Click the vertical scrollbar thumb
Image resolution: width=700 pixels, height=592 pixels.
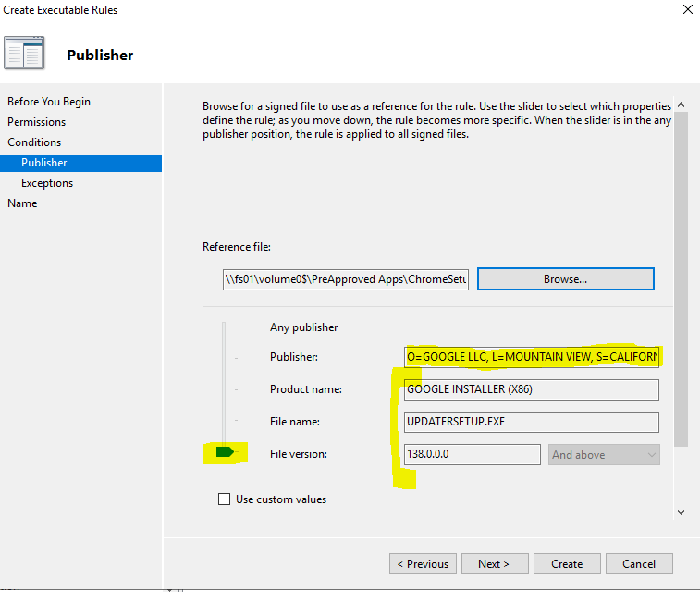tap(681, 279)
